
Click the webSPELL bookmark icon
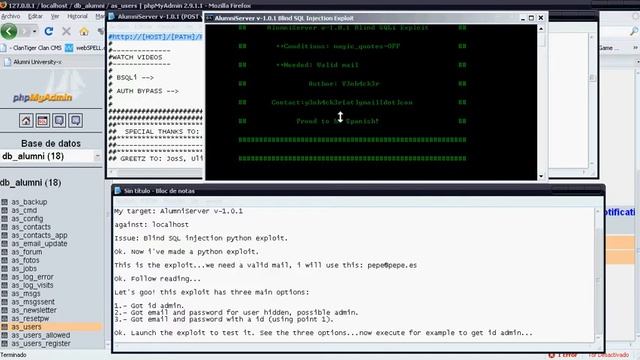[x=69, y=48]
